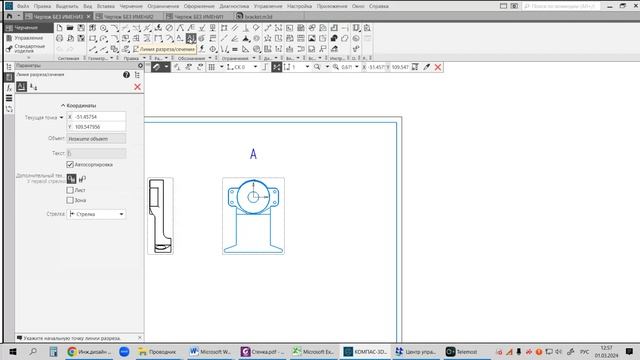Viewport: 640px width, 360px height.
Task: Click the fx variables icon in sidebar
Action: click(x=9, y=88)
